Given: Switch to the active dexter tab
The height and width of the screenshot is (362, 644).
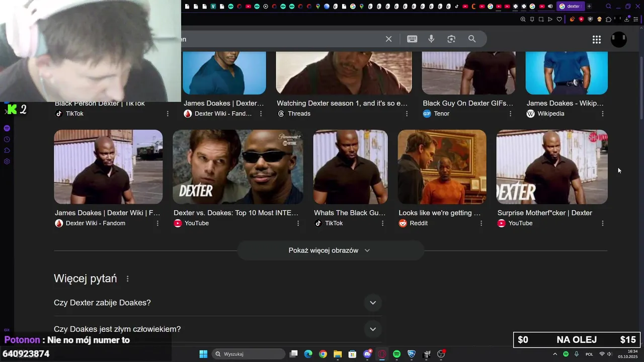Looking at the screenshot, I should click(x=570, y=7).
